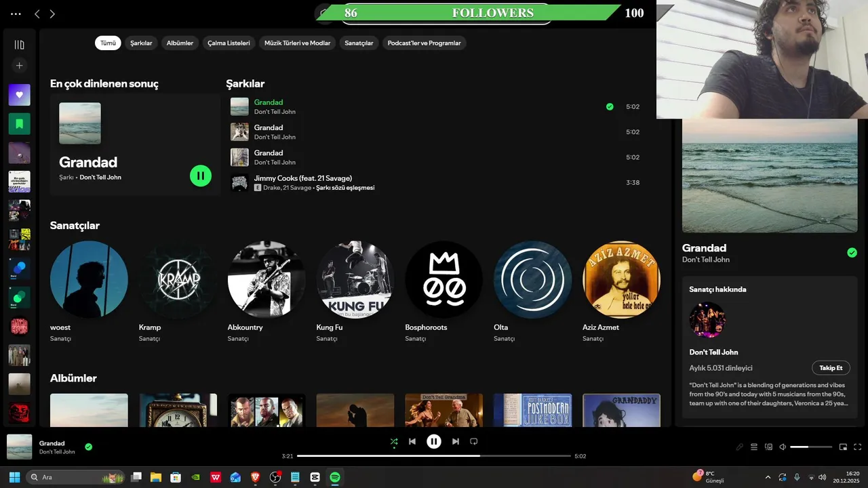Toggle saved checkmark in now-playing bar
Viewport: 868px width, 488px height.
(x=89, y=447)
